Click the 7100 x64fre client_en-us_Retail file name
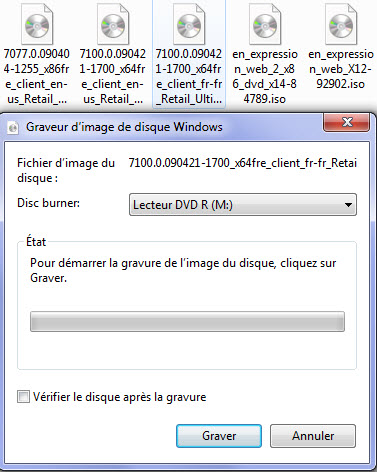 point(113,76)
